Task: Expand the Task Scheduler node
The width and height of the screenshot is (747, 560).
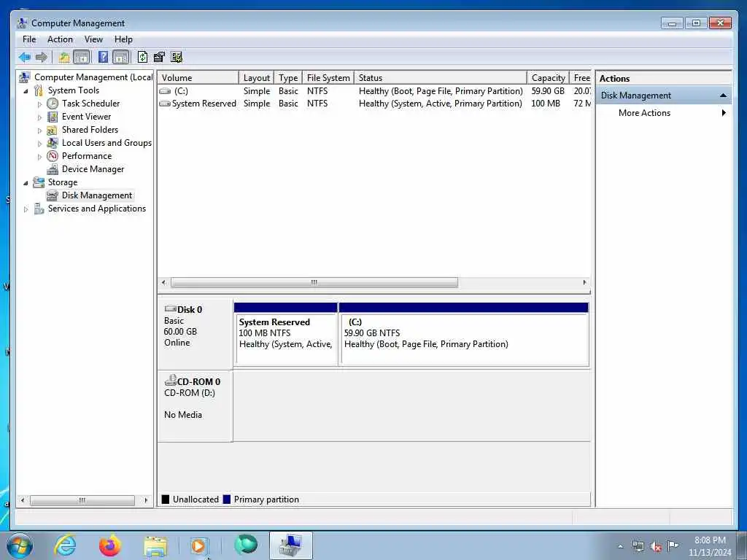Action: click(x=39, y=104)
